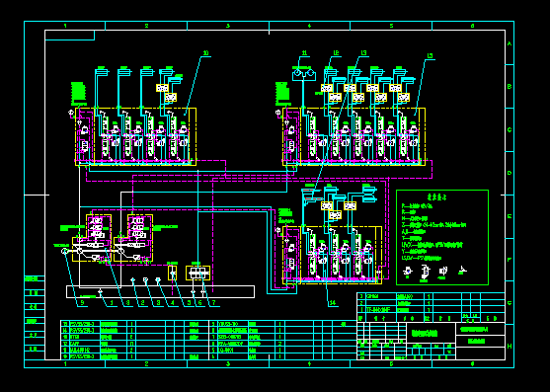Screen dimensions: 550x392
Task: Click zone letter D on right border
Action: click(x=510, y=173)
